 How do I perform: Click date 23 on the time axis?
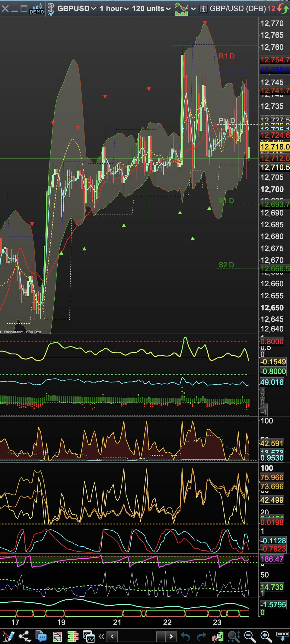tap(217, 622)
